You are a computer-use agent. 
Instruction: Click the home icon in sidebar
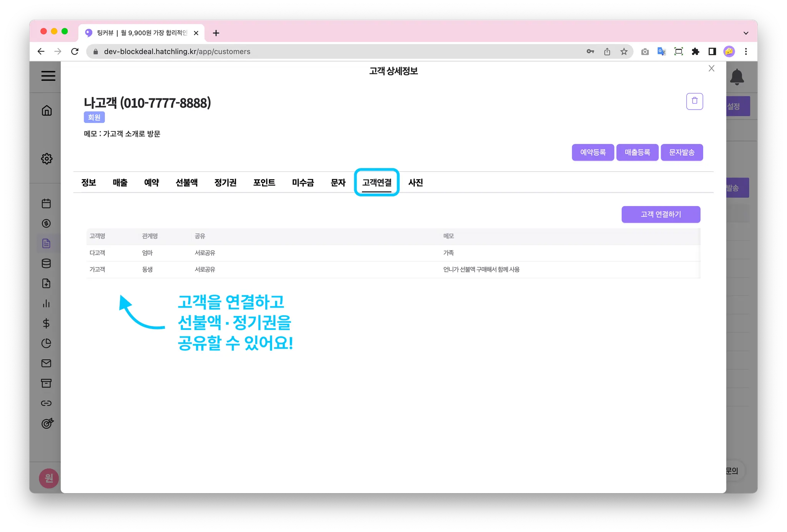(x=46, y=111)
